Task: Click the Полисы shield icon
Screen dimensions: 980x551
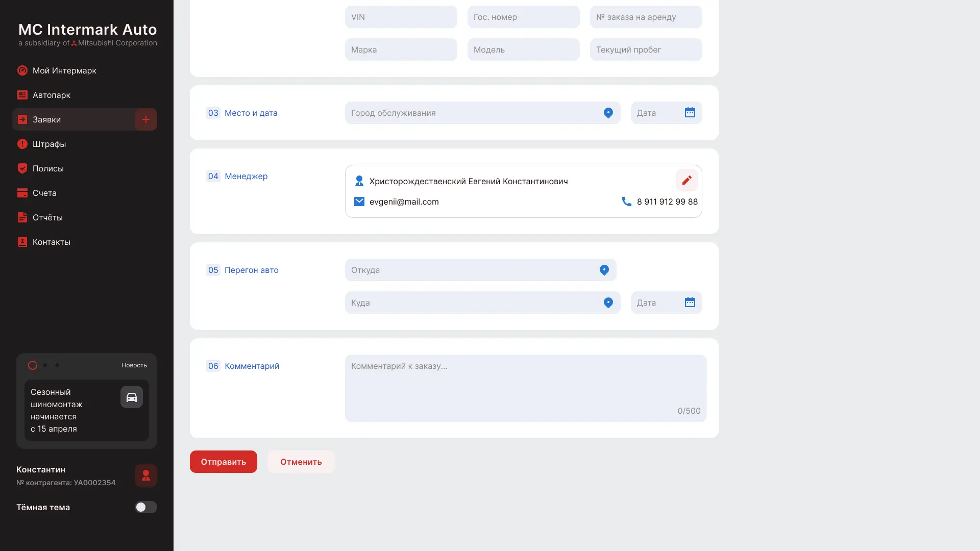Action: [22, 168]
